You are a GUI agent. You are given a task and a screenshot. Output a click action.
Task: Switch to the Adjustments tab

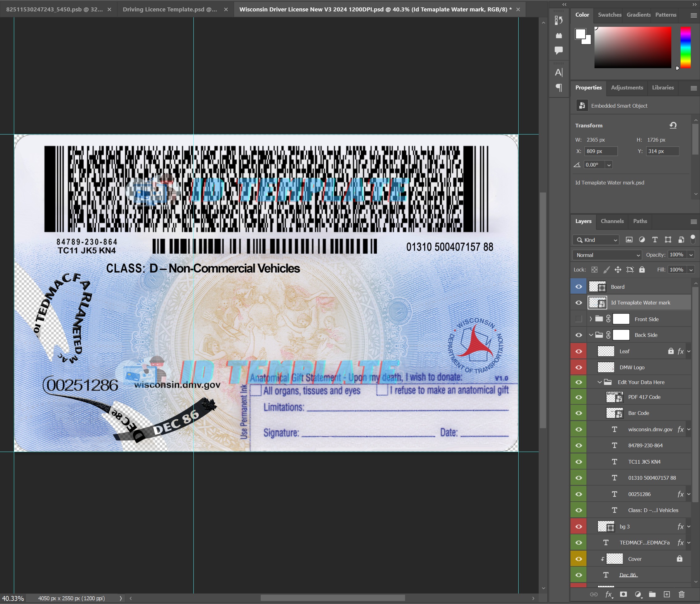627,88
